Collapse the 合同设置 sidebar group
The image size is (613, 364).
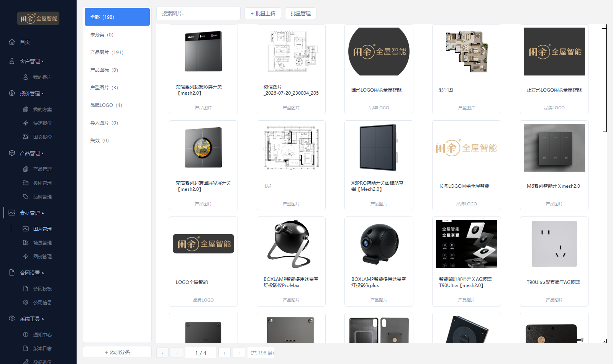[26, 273]
